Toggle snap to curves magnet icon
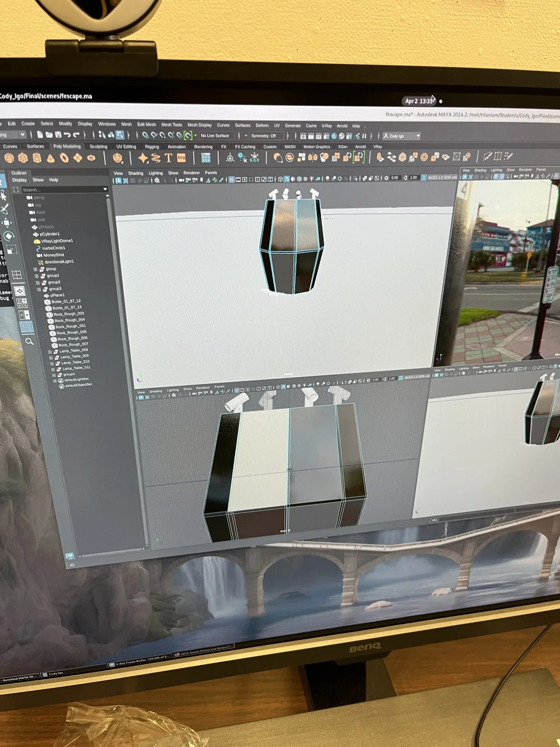 pyautogui.click(x=153, y=136)
